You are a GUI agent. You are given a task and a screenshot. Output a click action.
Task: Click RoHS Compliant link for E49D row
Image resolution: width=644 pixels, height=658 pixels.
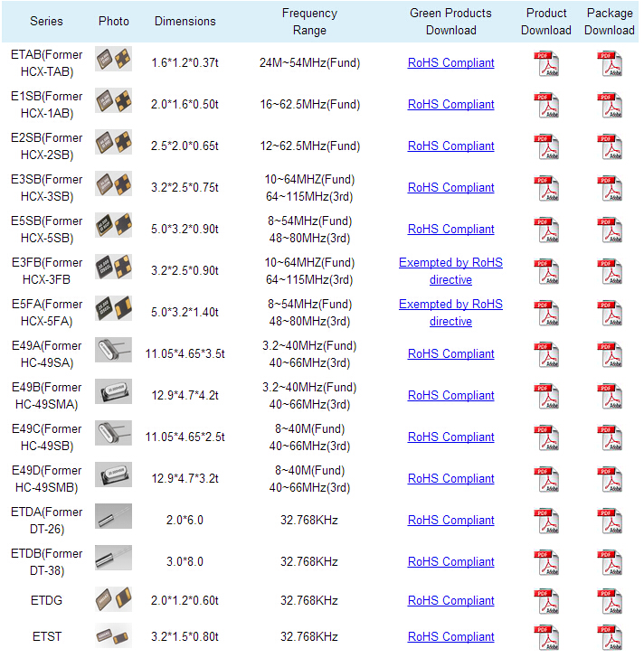coord(450,479)
